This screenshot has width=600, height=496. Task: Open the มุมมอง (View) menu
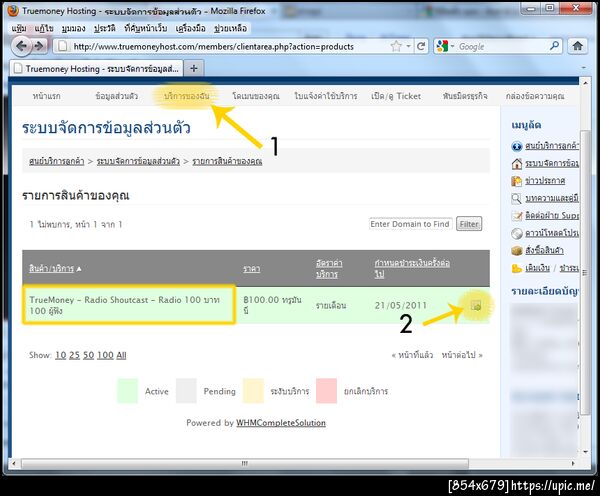(73, 28)
